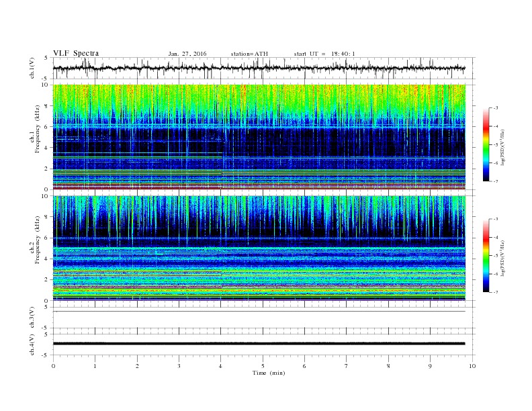Click time axis tick label "8"
Viewport: 532px width, 411px height.
pos(388,366)
